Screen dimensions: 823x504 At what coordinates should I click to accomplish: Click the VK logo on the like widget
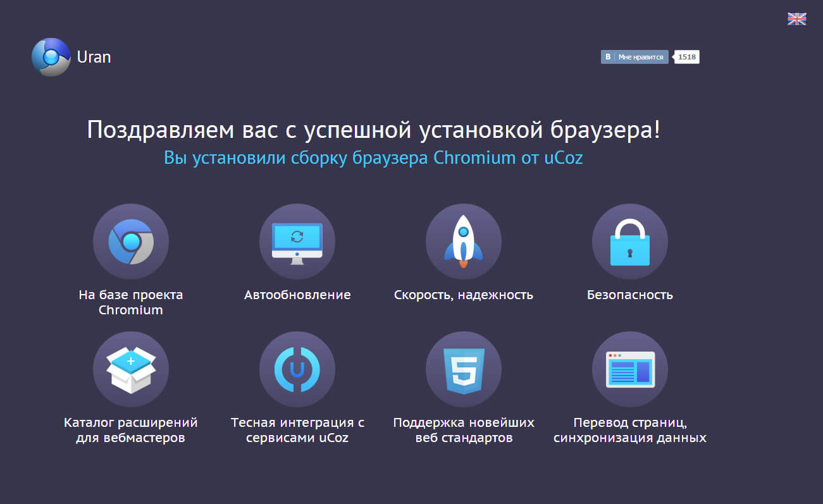[608, 57]
